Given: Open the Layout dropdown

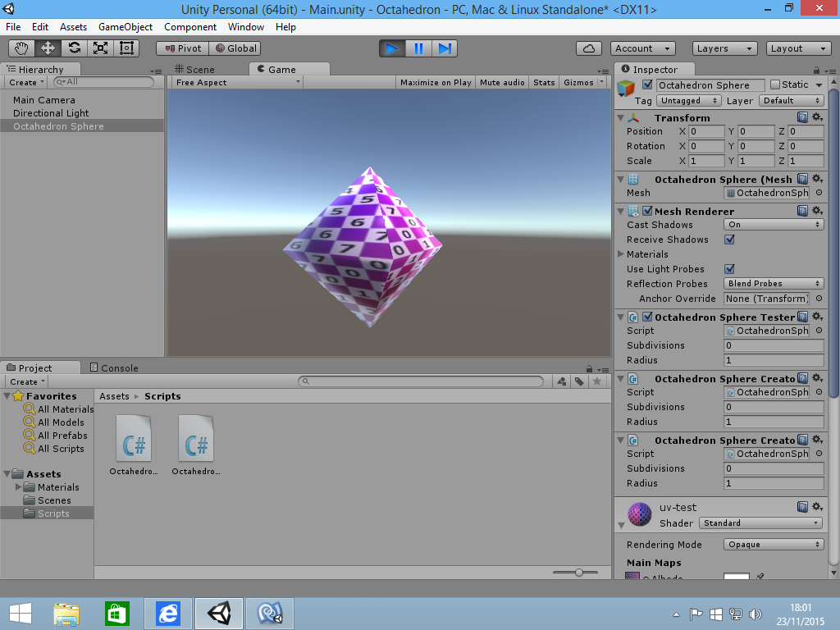Looking at the screenshot, I should tap(797, 48).
